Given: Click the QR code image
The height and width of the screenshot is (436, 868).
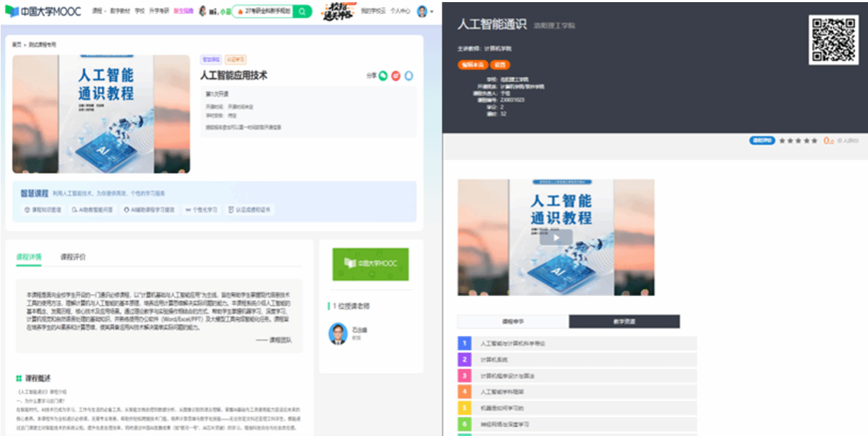Looking at the screenshot, I should (833, 40).
